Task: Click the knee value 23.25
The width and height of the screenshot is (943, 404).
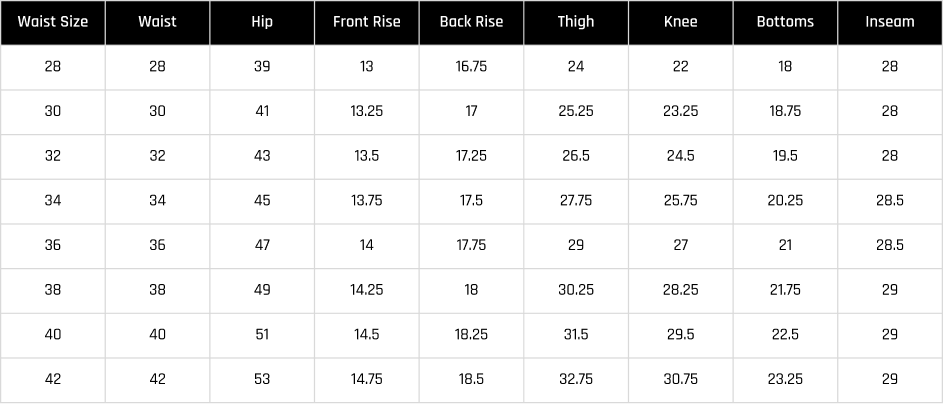Action: point(681,112)
